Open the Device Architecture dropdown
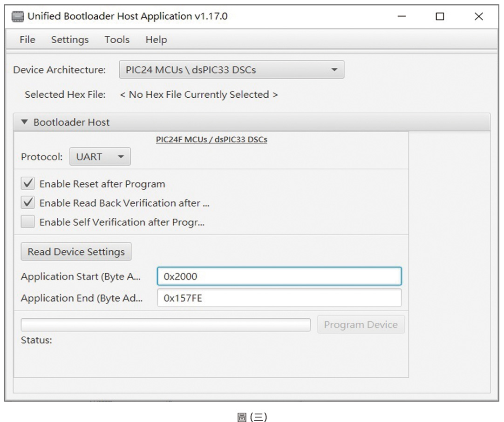This screenshot has height=422, width=504. coord(232,70)
